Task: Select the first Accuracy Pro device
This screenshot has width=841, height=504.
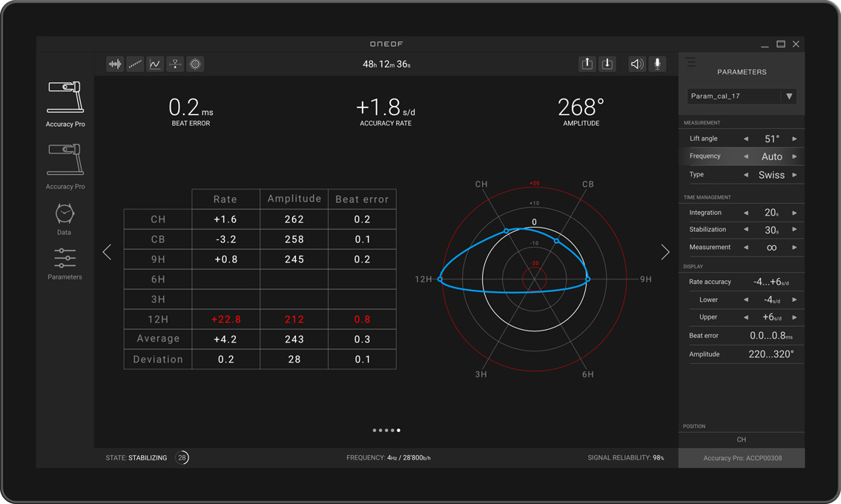Action: coord(65,104)
